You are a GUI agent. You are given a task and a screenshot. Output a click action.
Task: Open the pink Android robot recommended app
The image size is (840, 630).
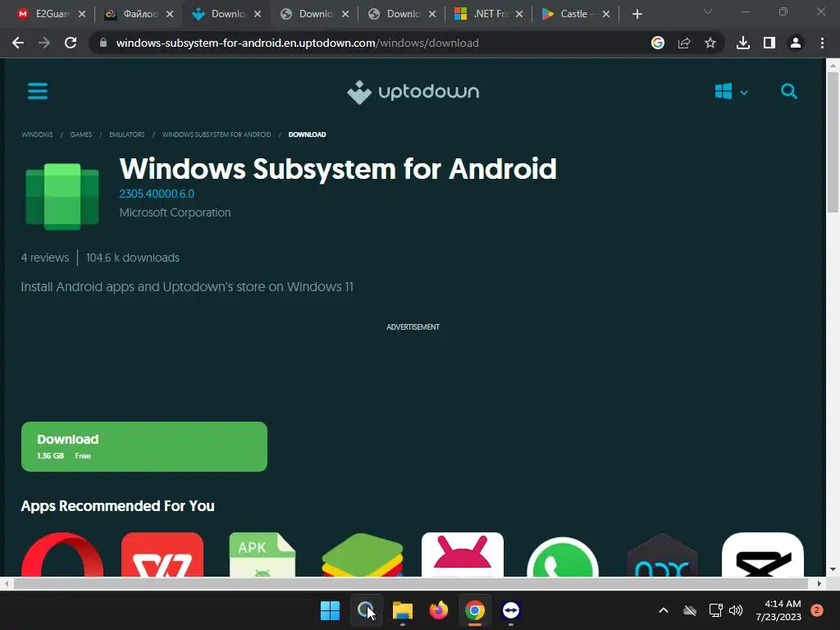(463, 555)
